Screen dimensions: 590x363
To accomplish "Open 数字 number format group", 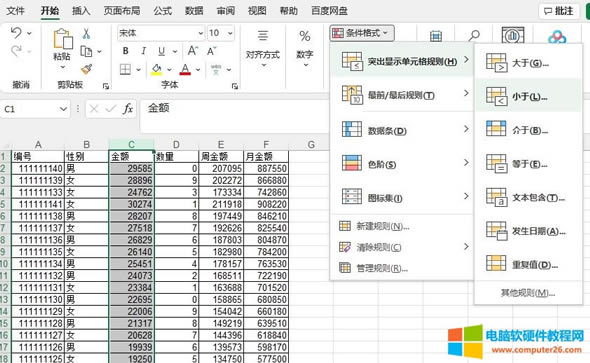I will click(x=304, y=49).
